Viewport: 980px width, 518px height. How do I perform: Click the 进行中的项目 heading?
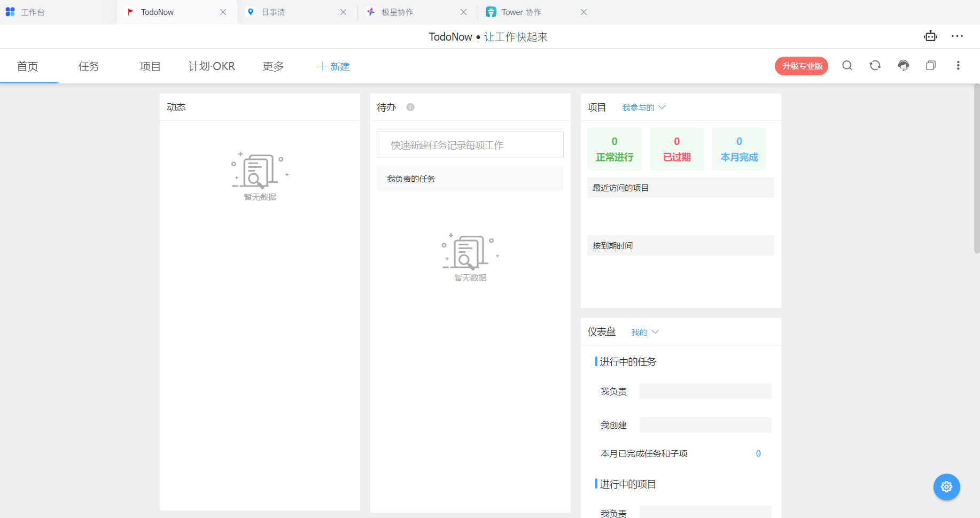click(628, 484)
